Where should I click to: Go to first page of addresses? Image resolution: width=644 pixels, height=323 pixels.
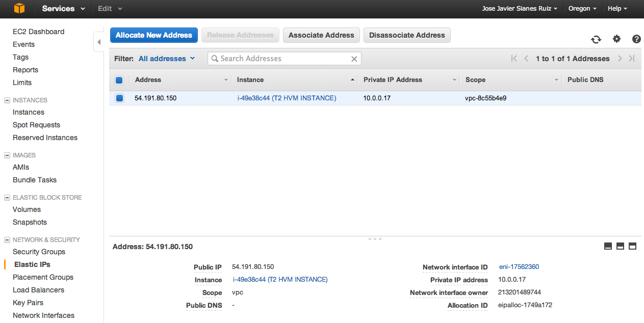pyautogui.click(x=514, y=59)
